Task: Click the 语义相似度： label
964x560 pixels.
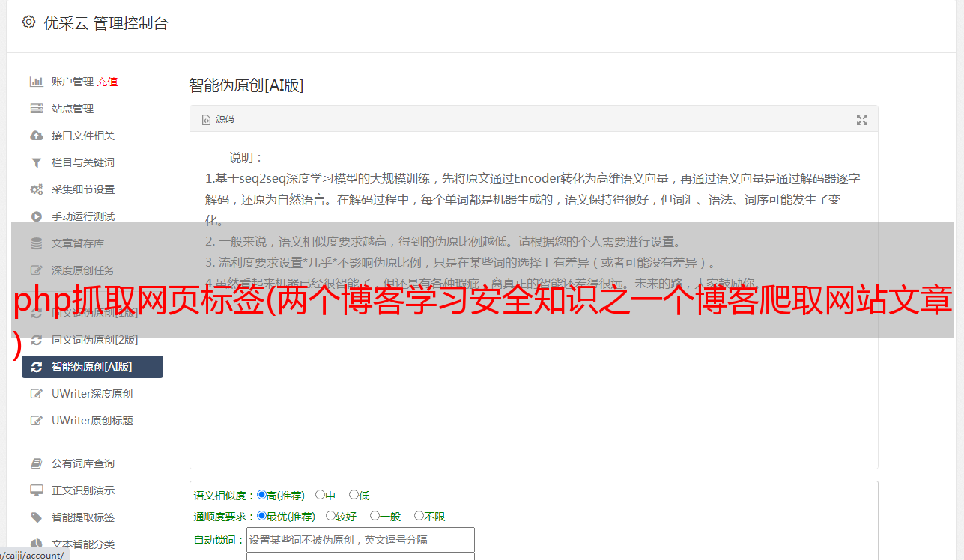Action: point(225,496)
